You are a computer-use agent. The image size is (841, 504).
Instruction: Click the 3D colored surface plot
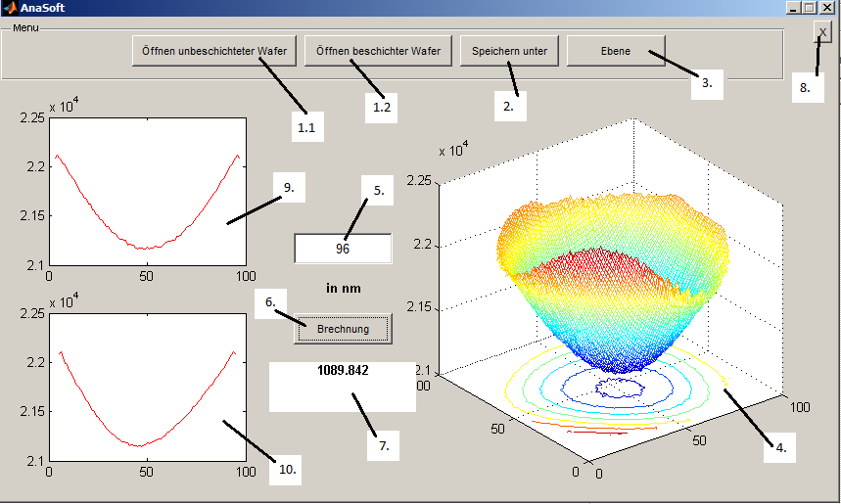[612, 284]
